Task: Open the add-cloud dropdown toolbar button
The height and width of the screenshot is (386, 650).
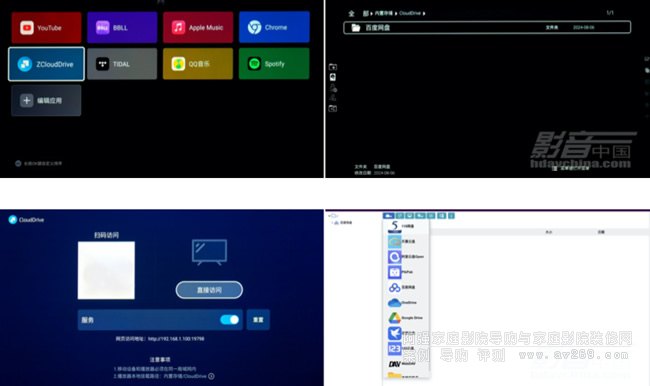Action: pyautogui.click(x=388, y=216)
